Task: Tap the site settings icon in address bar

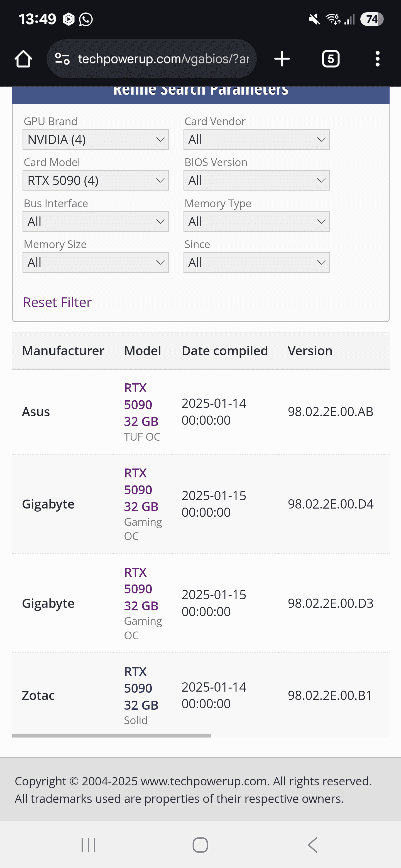Action: click(62, 59)
